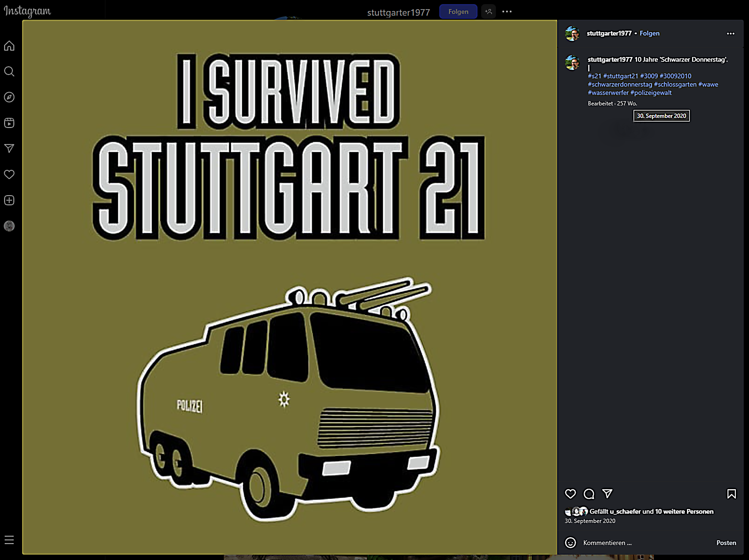The height and width of the screenshot is (560, 749).
Task: Open direct Messages paper plane in sidebar
Action: pos(9,149)
